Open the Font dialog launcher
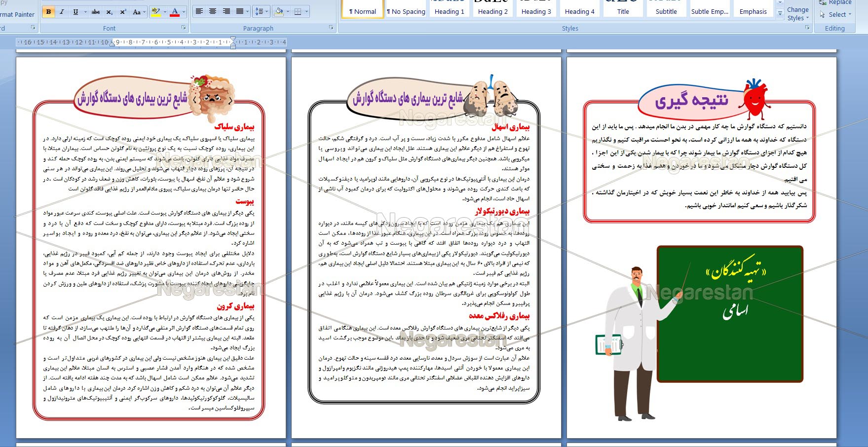Image resolution: width=868 pixels, height=447 pixels. point(184,28)
